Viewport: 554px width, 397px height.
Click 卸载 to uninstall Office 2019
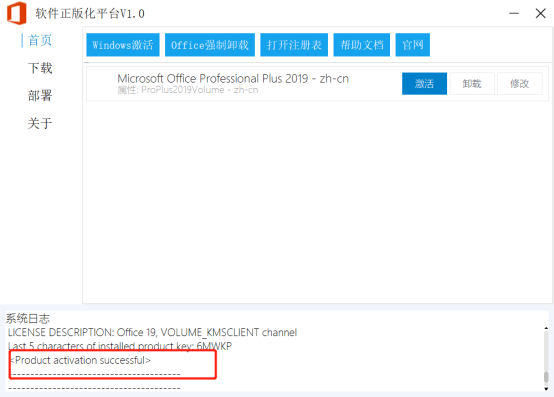[472, 84]
